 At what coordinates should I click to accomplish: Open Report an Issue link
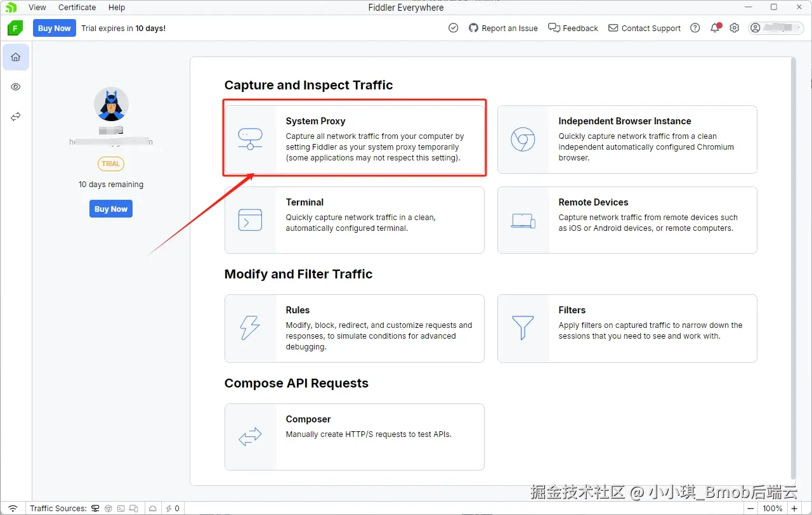click(503, 28)
